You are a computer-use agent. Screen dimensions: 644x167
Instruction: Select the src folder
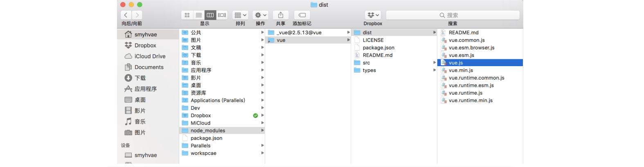click(x=394, y=62)
